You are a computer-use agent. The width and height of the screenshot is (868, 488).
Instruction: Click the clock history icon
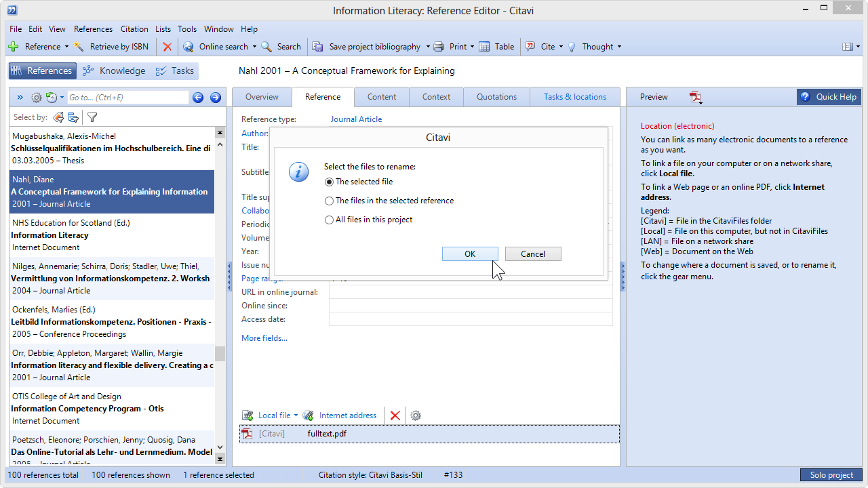click(x=51, y=98)
